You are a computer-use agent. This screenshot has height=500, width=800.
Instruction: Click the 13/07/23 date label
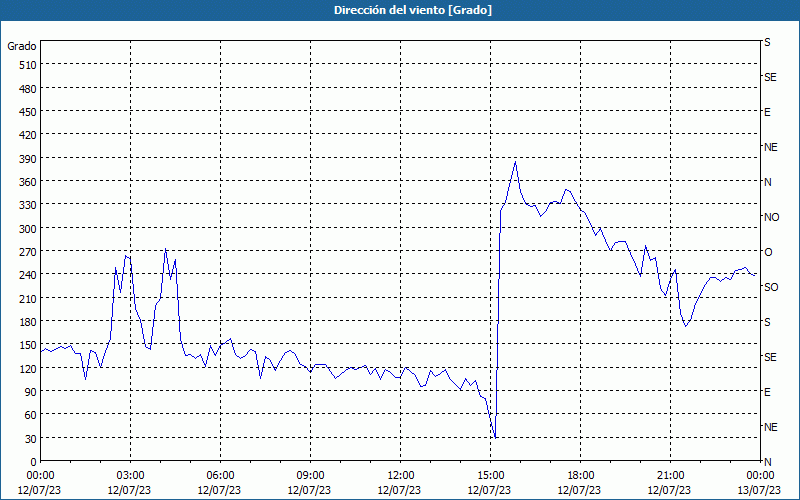[759, 490]
